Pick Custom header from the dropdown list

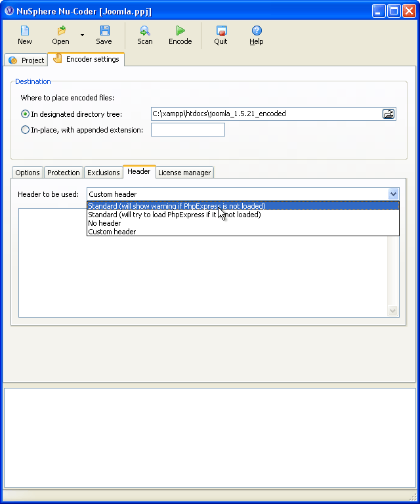[243, 232]
